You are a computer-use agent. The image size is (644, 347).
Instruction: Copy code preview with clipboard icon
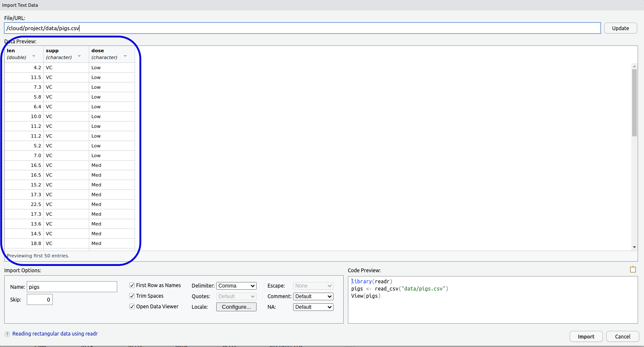click(633, 269)
